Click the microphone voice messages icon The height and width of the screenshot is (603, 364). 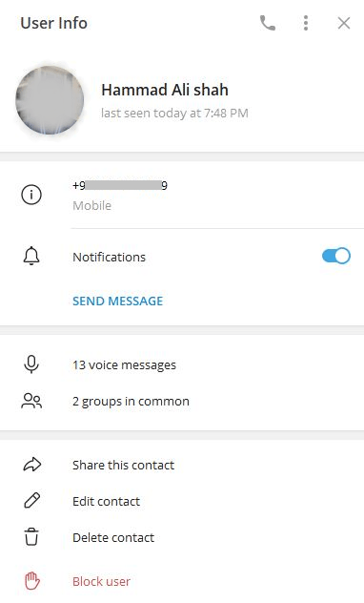31,364
